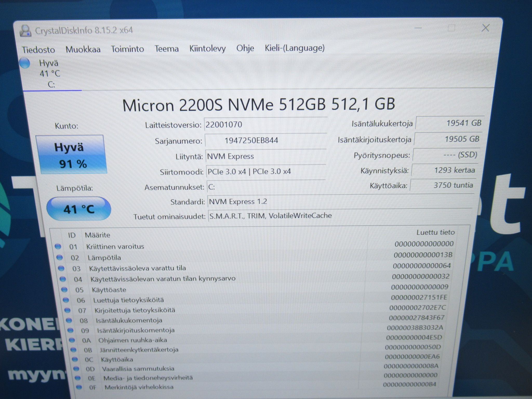Screen dimensions: 532x399
Task: Open the Toiminto menu
Action: coord(127,49)
